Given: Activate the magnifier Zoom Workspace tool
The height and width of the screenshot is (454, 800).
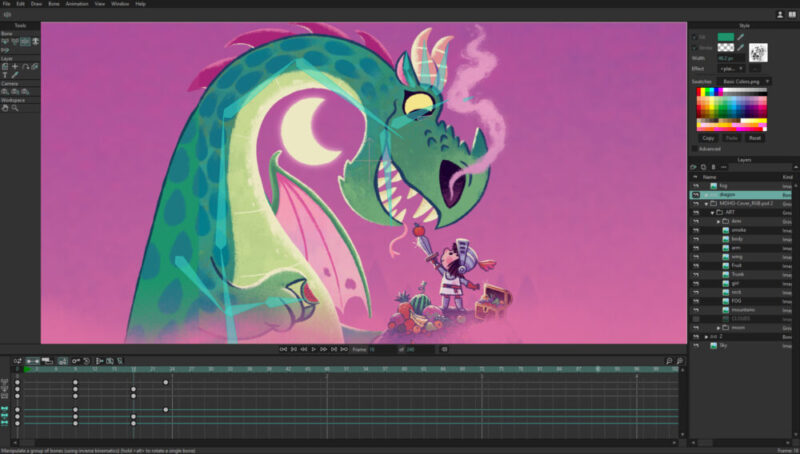Looking at the screenshot, I should point(15,108).
